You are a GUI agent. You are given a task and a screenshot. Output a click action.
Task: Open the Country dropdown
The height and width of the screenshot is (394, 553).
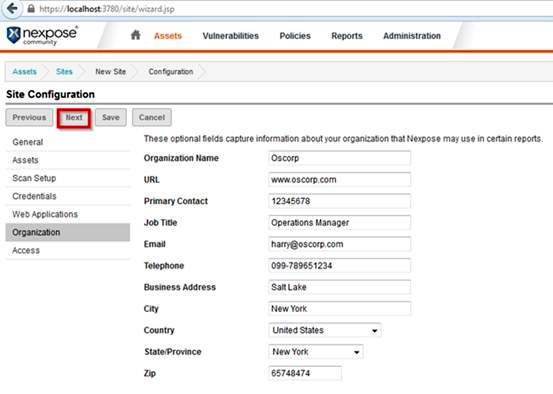point(324,330)
